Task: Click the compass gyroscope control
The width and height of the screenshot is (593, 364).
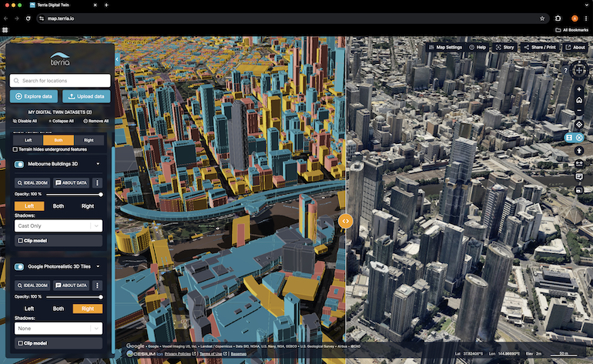Action: [578, 70]
